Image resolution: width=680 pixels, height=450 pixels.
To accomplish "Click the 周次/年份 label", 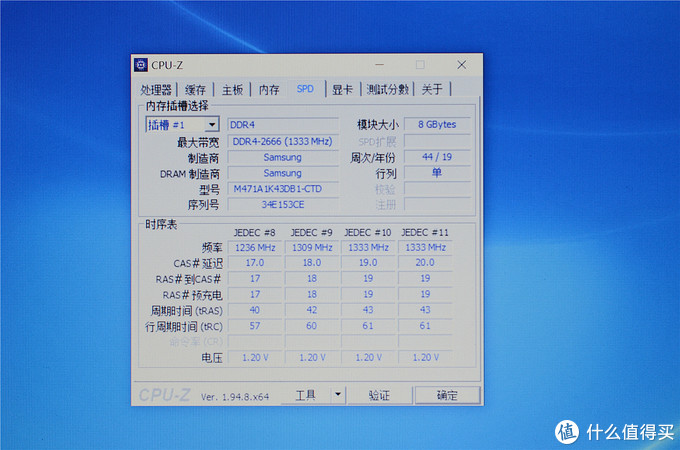I will pyautogui.click(x=373, y=158).
